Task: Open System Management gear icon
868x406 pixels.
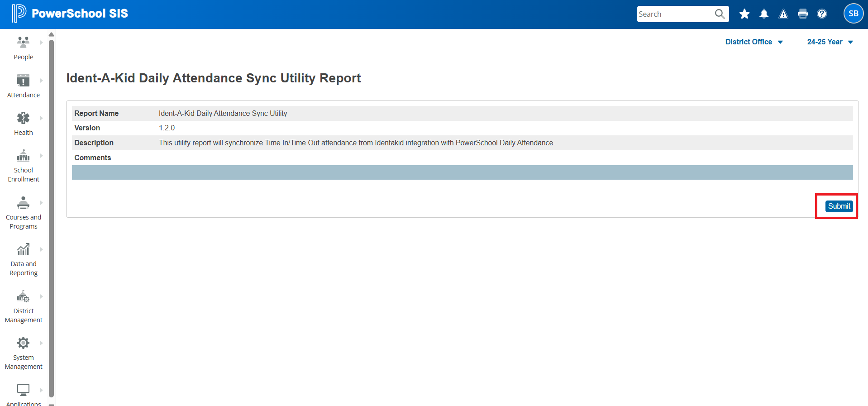Action: pyautogui.click(x=23, y=343)
